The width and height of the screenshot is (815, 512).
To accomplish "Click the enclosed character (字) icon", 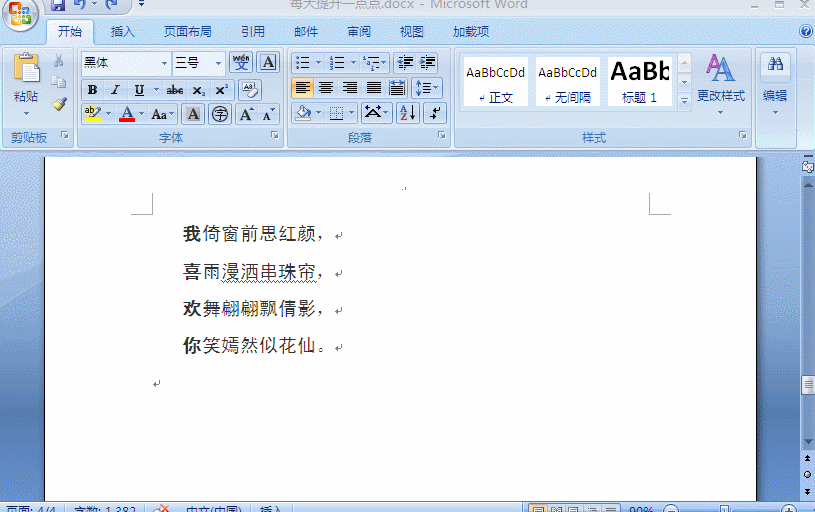I will tap(220, 114).
